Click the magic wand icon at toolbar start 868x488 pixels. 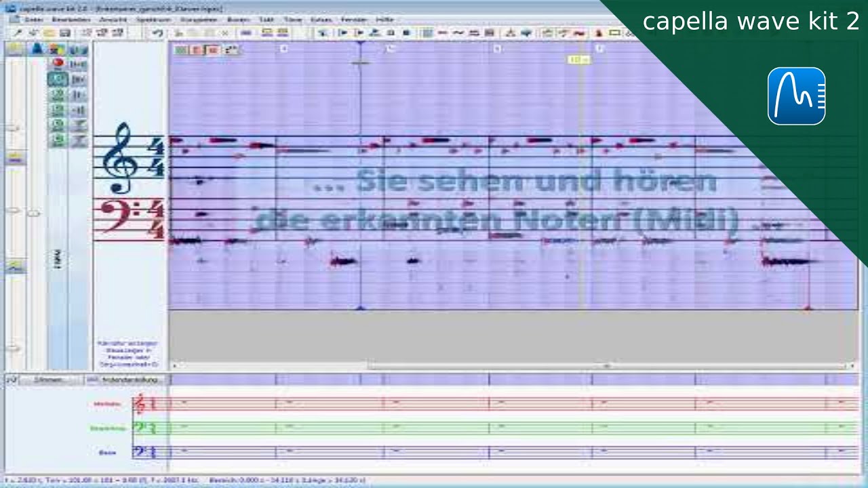tap(18, 32)
